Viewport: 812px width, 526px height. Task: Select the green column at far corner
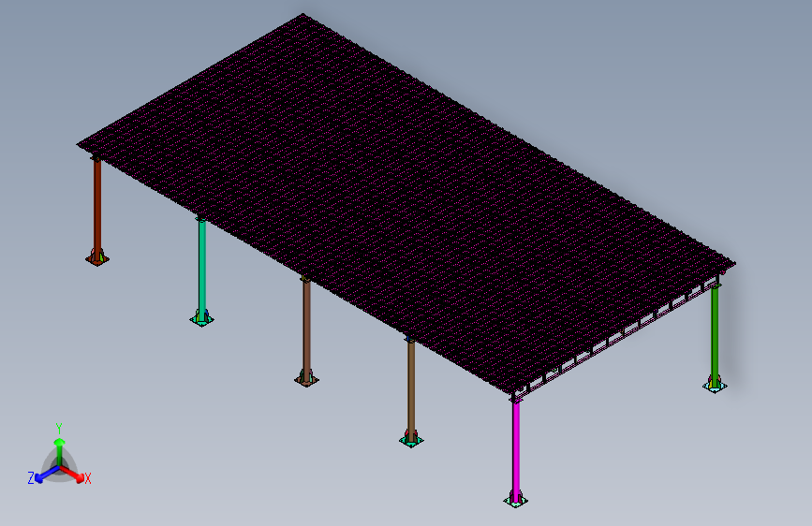tap(715, 333)
